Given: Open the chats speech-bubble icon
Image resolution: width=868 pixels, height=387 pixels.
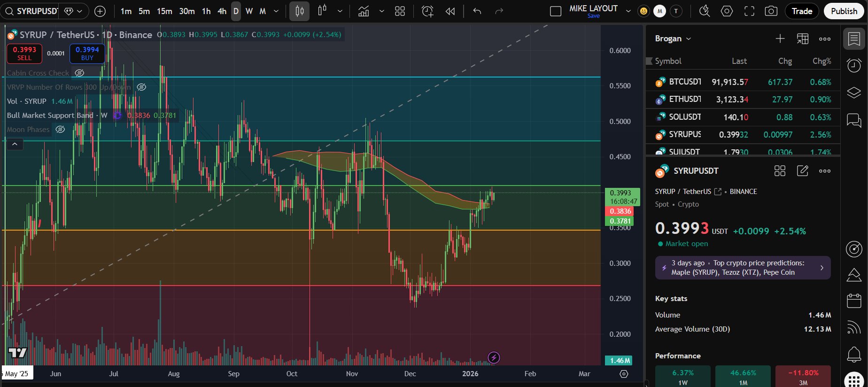Looking at the screenshot, I should pos(854,121).
